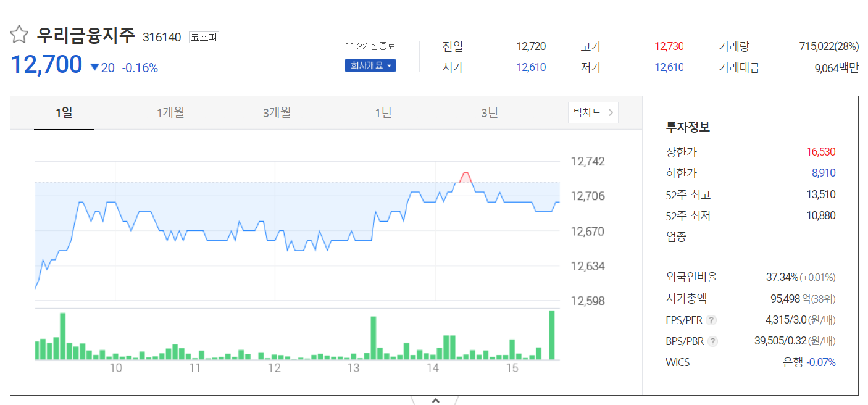This screenshot has height=405, width=868.
Task: Collapse the chart panel with bottom chevron
Action: 435,400
